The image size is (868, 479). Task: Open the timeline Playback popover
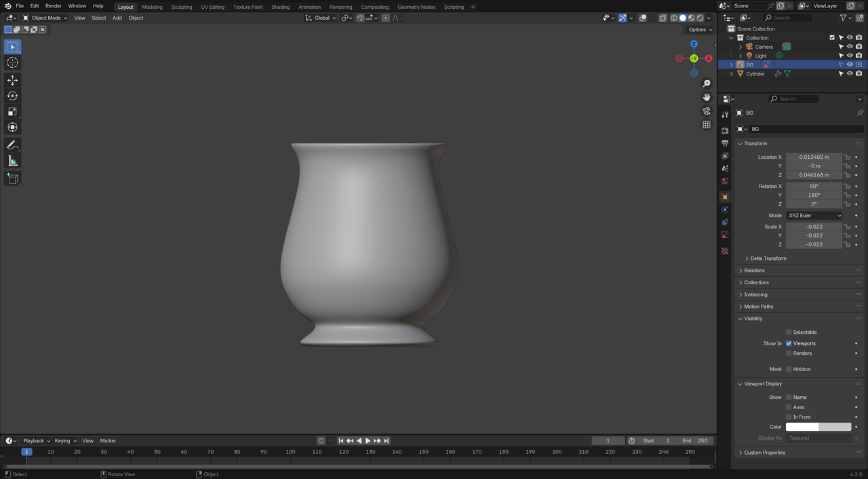click(x=36, y=441)
